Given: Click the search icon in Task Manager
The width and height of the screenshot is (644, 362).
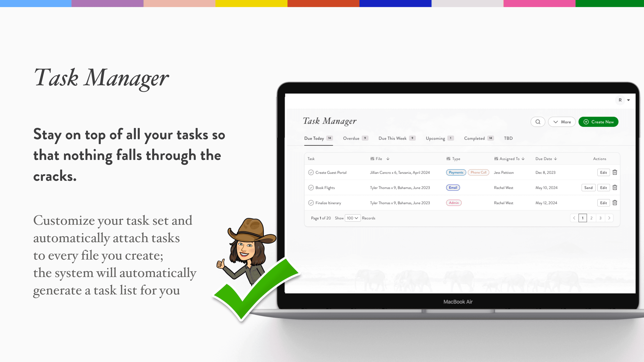Looking at the screenshot, I should coord(538,122).
